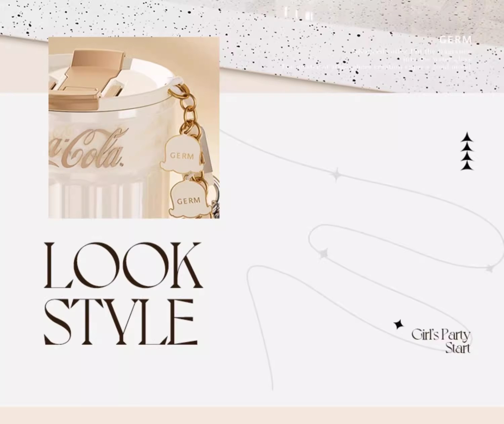Click the gray sparkle star on the upper curve
Viewport: 504px width, 424px height.
click(336, 175)
